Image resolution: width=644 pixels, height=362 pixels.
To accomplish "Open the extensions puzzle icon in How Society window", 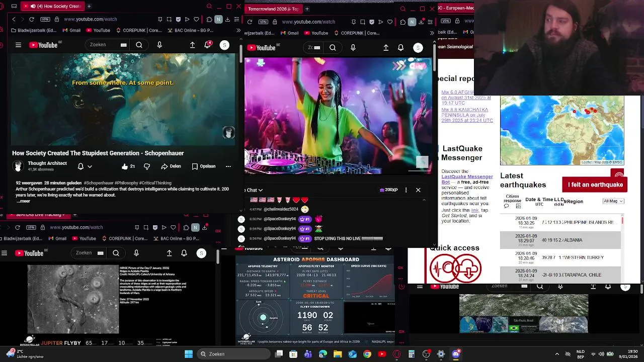I will click(209, 19).
